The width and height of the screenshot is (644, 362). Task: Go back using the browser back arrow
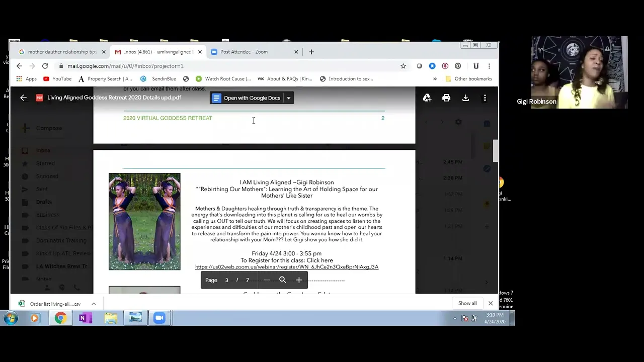click(19, 66)
